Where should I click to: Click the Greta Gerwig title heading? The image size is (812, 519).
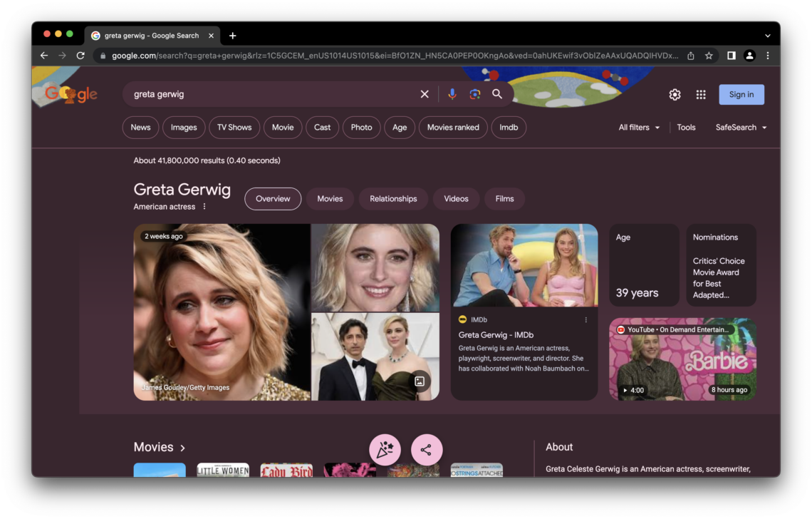click(x=182, y=190)
